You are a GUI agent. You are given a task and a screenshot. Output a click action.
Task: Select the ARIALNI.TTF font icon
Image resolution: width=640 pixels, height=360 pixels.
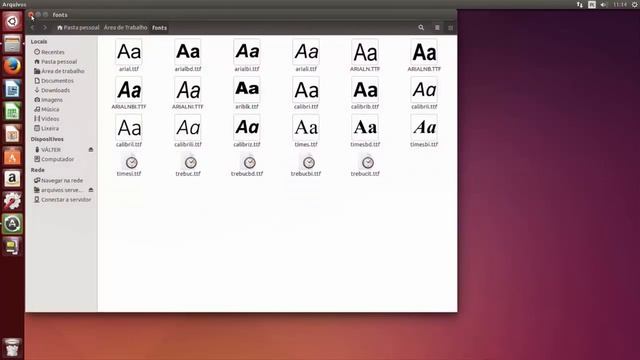click(x=188, y=90)
